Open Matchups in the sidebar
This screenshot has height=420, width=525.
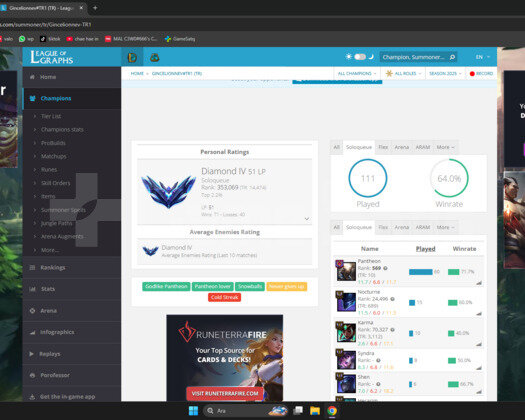54,156
